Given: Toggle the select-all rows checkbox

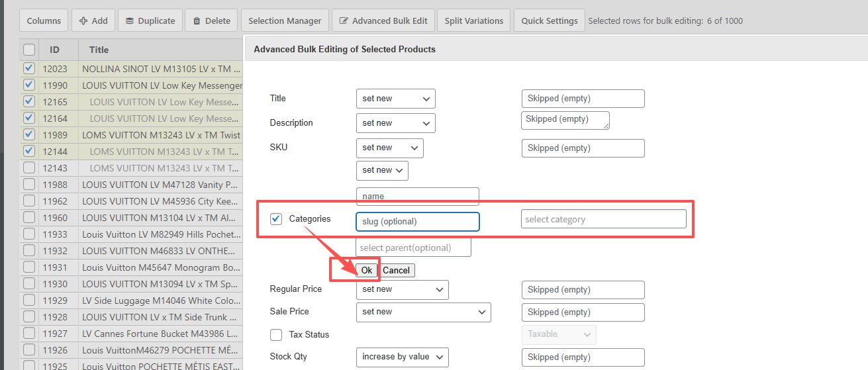Looking at the screenshot, I should [29, 50].
